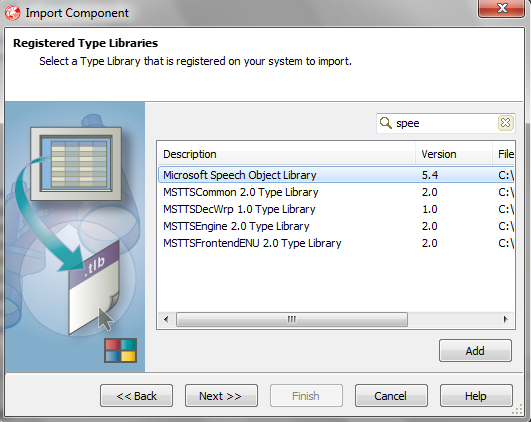
Task: Click the horizontal scrollbar right arrow
Action: click(506, 319)
